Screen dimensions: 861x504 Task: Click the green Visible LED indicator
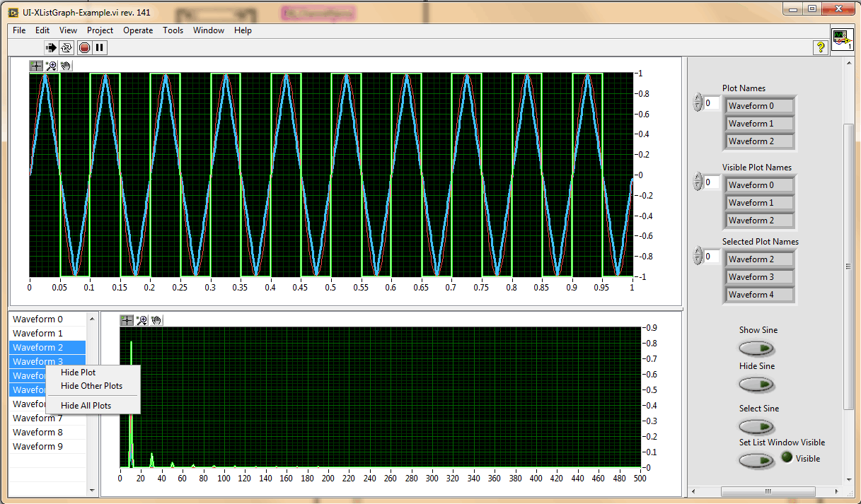(786, 457)
